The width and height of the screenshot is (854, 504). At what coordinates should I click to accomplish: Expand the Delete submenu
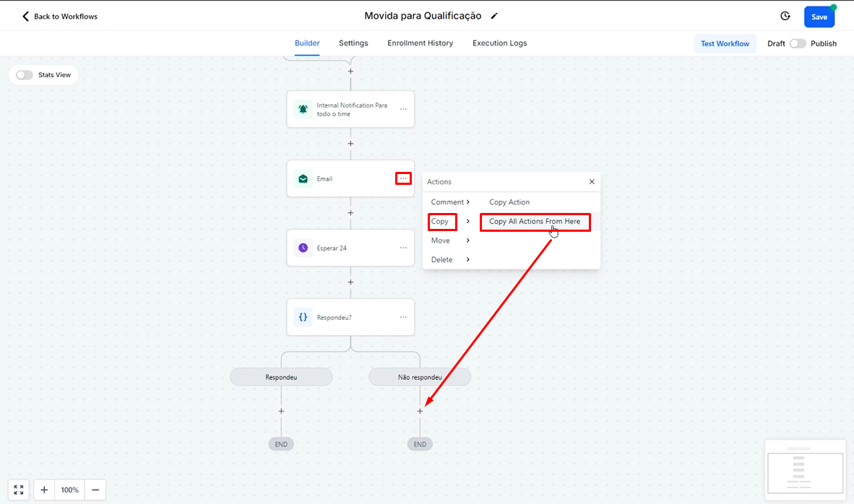point(450,259)
